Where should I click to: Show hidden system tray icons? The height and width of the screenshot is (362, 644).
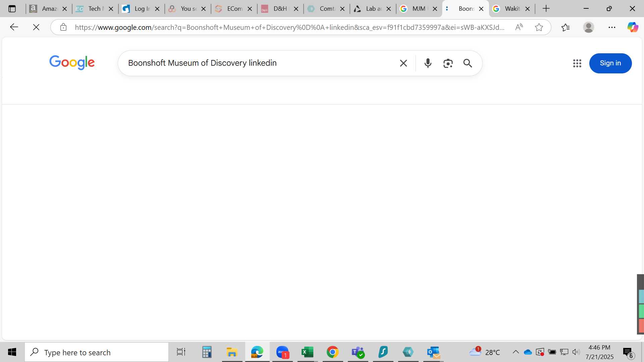516,352
